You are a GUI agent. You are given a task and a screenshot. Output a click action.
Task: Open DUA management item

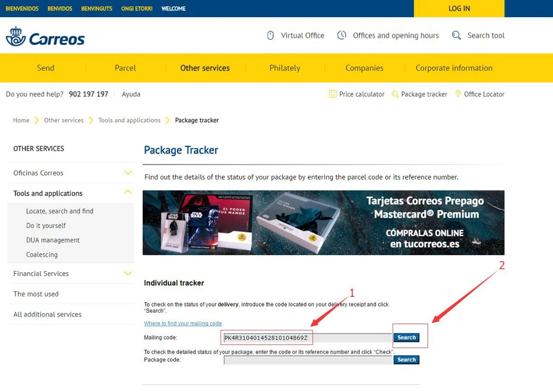53,240
